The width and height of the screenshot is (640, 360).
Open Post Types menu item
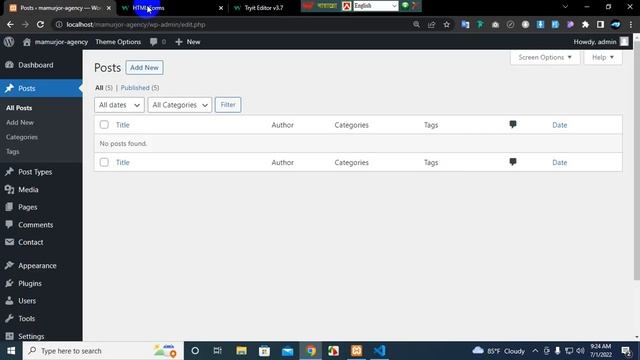tap(41, 172)
